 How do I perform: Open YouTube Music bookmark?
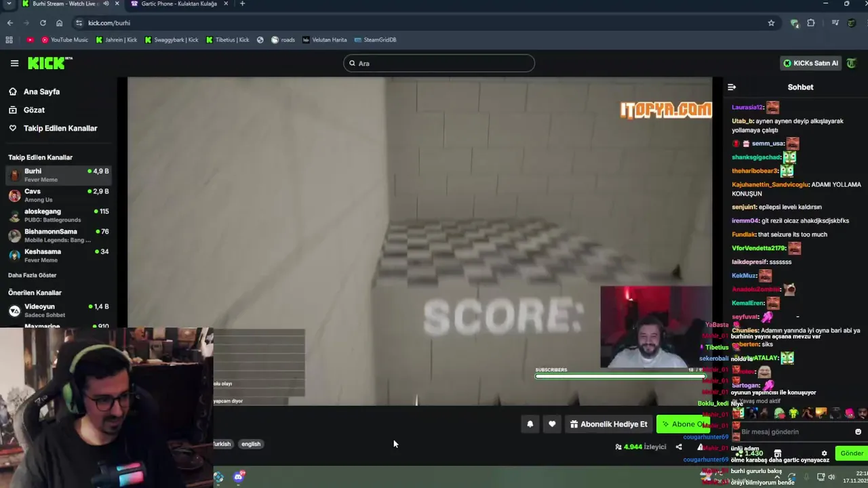64,40
